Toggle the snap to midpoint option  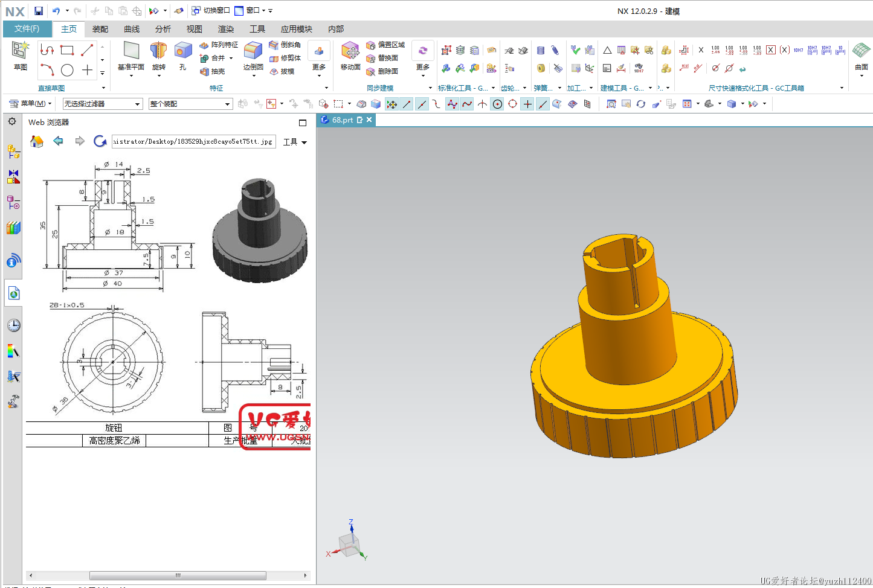tap(422, 104)
